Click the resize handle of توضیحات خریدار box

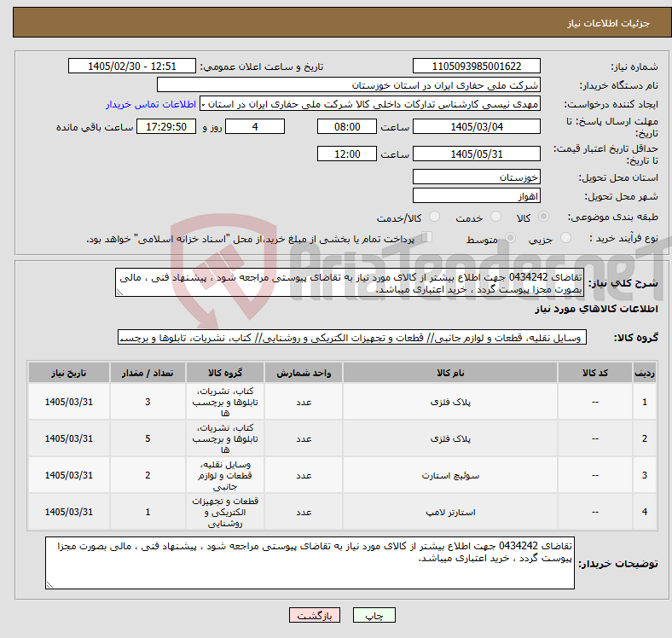(49, 584)
